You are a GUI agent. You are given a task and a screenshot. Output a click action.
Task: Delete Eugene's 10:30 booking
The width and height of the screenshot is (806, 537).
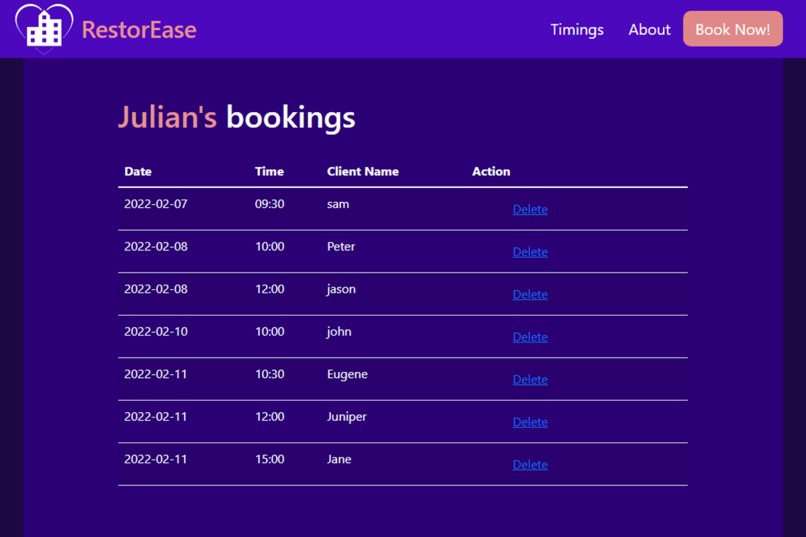point(530,380)
